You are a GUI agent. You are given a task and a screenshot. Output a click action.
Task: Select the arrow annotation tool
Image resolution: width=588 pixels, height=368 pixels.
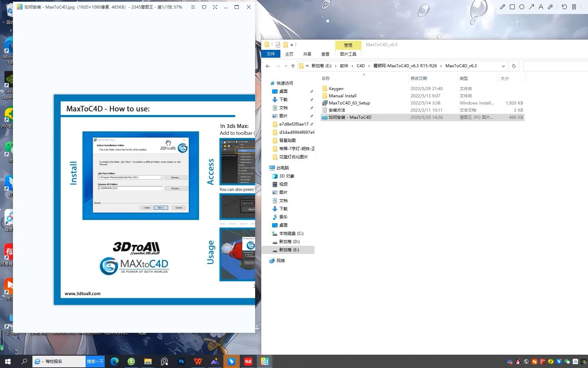tap(531, 7)
